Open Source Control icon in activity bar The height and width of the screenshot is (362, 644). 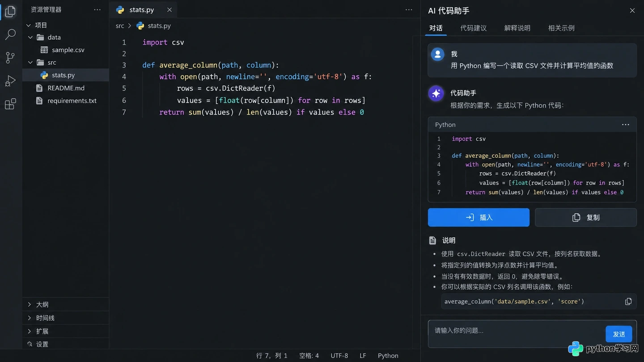coord(10,57)
